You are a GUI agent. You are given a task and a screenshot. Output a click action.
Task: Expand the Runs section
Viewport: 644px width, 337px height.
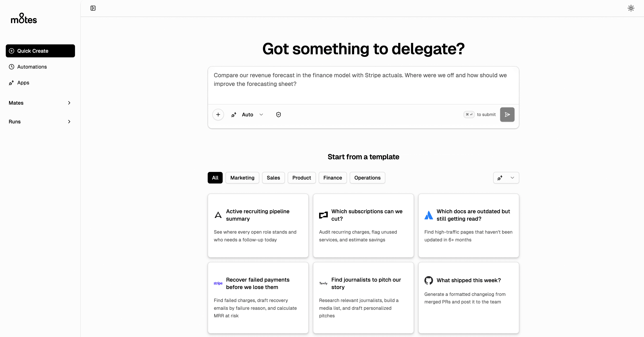pyautogui.click(x=40, y=122)
